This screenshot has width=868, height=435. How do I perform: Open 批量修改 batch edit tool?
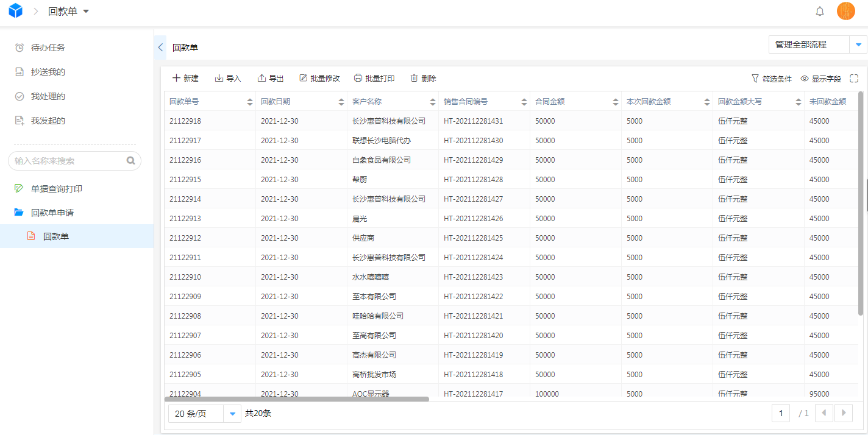point(303,78)
